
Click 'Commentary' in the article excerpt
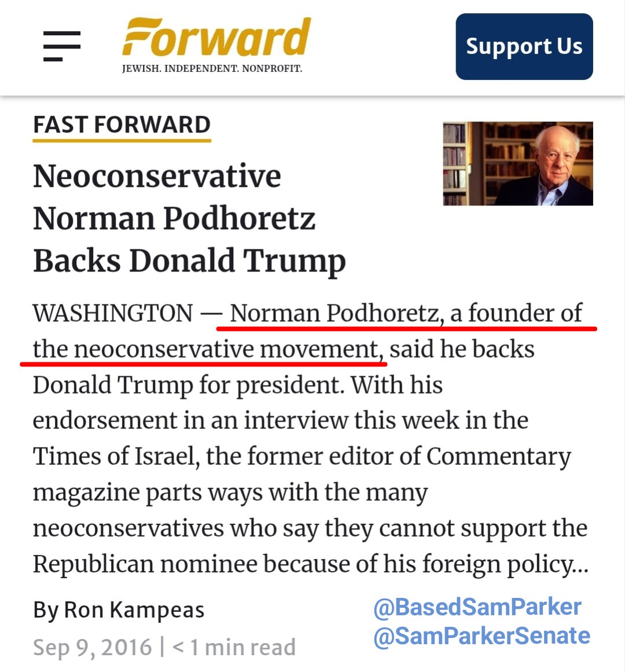pyautogui.click(x=498, y=457)
